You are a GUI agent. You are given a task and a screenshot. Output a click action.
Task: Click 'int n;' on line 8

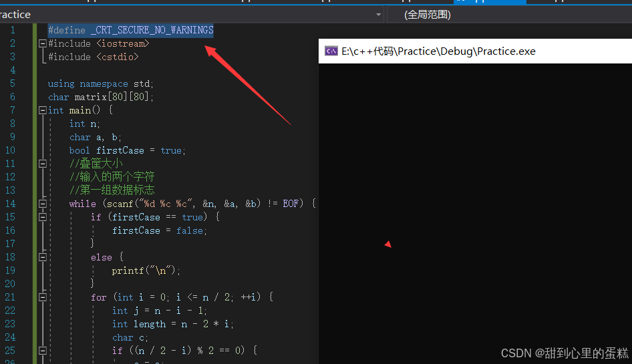pos(85,124)
